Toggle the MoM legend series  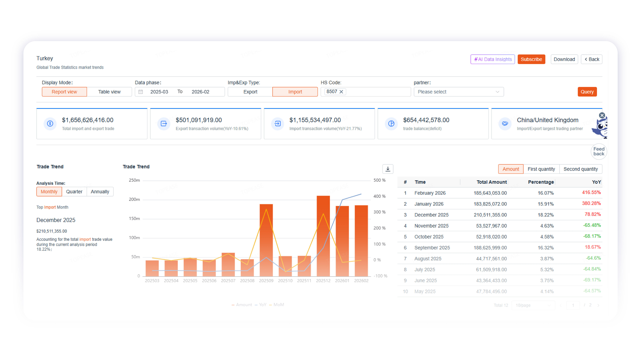276,305
